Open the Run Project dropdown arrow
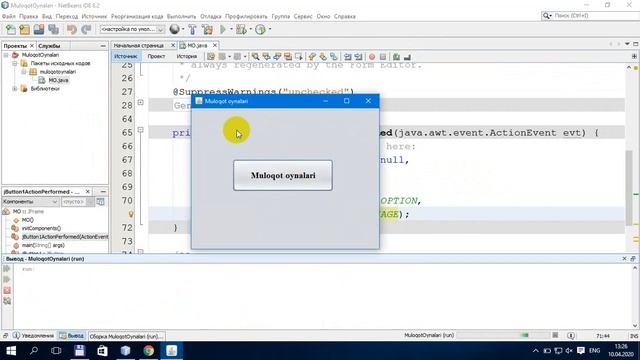Screen dimensions: 640x360 tap(231, 29)
